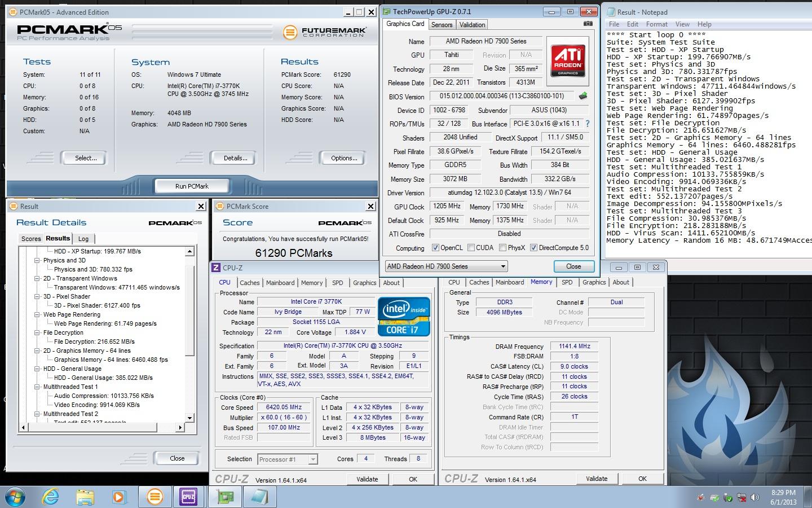The height and width of the screenshot is (508, 812).
Task: Click the Result tree scroll down arrow
Action: (x=190, y=418)
